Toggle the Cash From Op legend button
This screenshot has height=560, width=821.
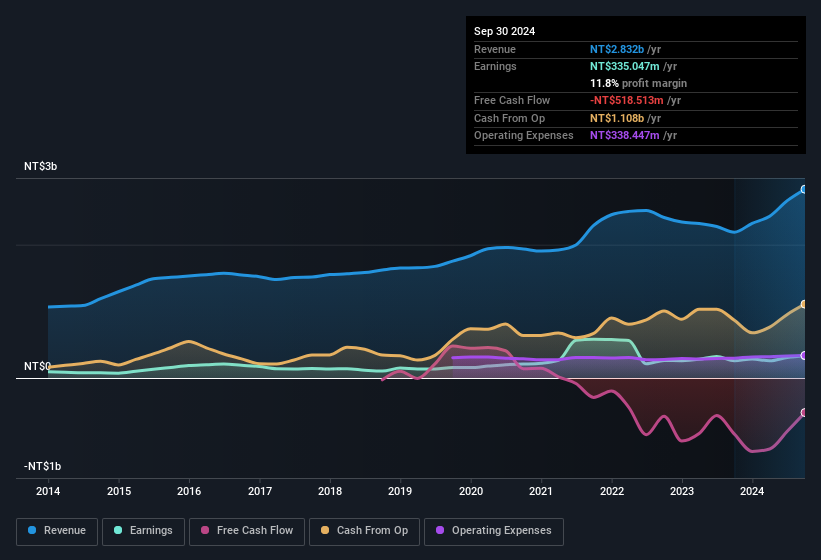364,531
